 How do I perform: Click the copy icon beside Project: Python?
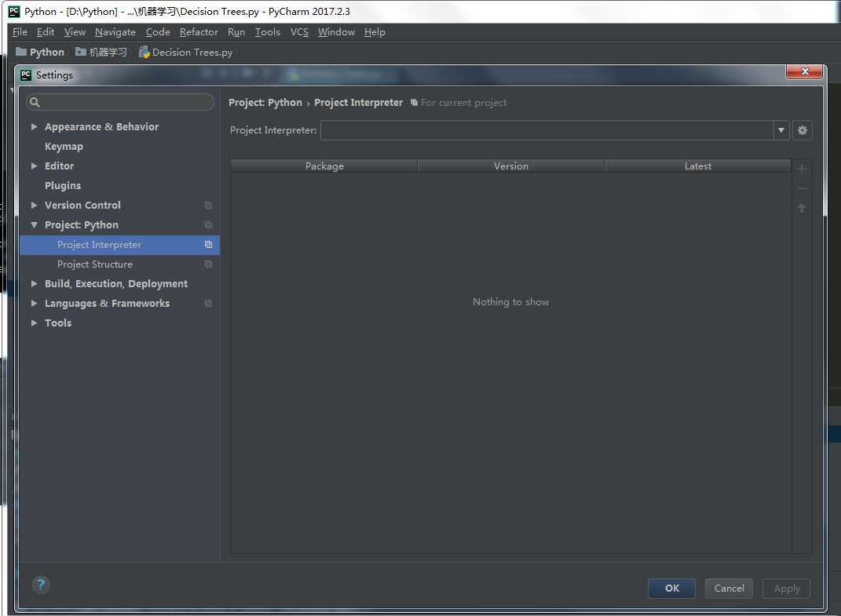tap(209, 224)
